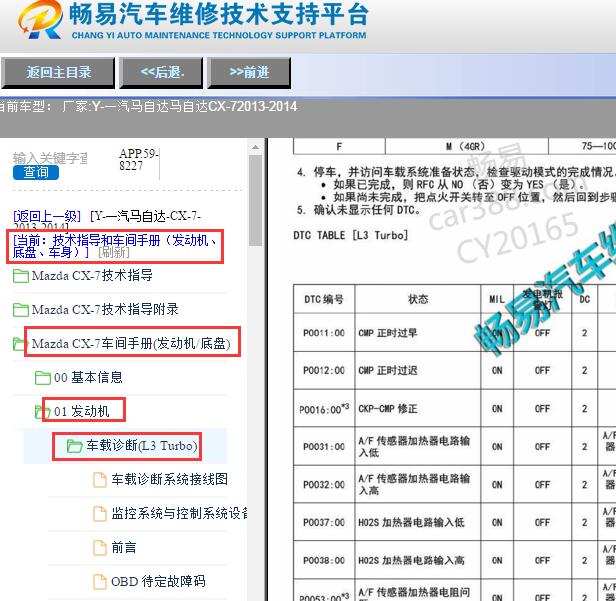The width and height of the screenshot is (616, 601).
Task: Follow the 返回上一级 link
Action: point(47,216)
